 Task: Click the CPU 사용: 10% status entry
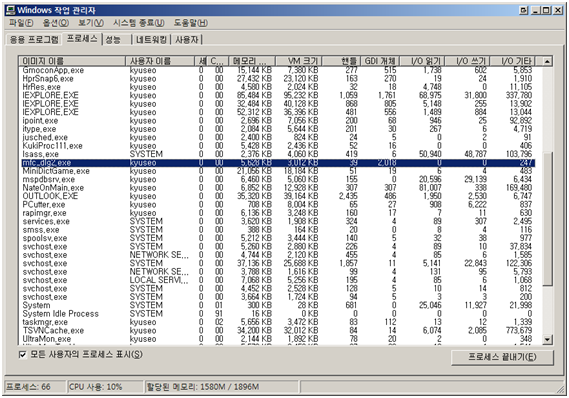(x=106, y=387)
